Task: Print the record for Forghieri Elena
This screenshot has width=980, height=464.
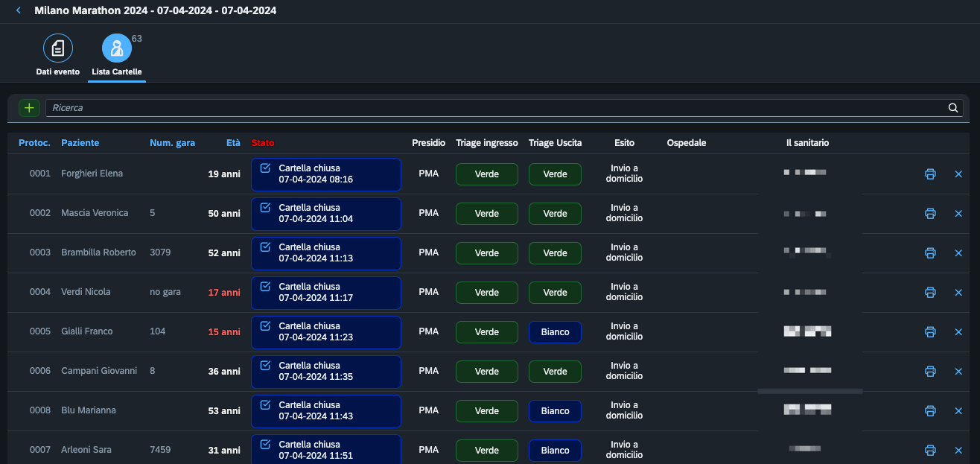Action: 930,174
